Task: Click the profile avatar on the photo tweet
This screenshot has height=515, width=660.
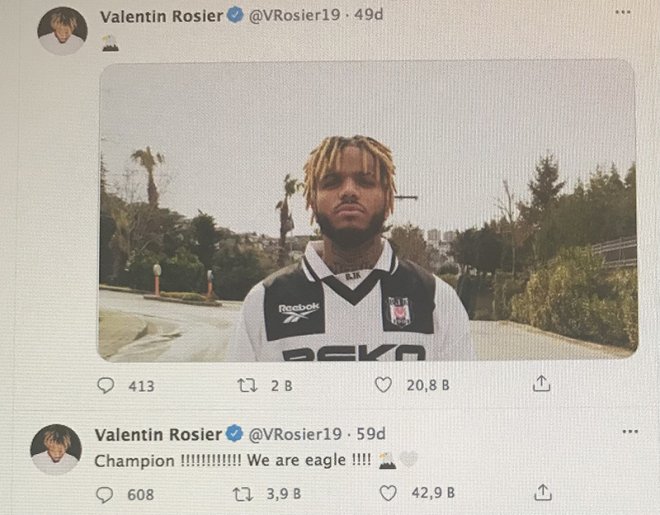Action: (62, 30)
